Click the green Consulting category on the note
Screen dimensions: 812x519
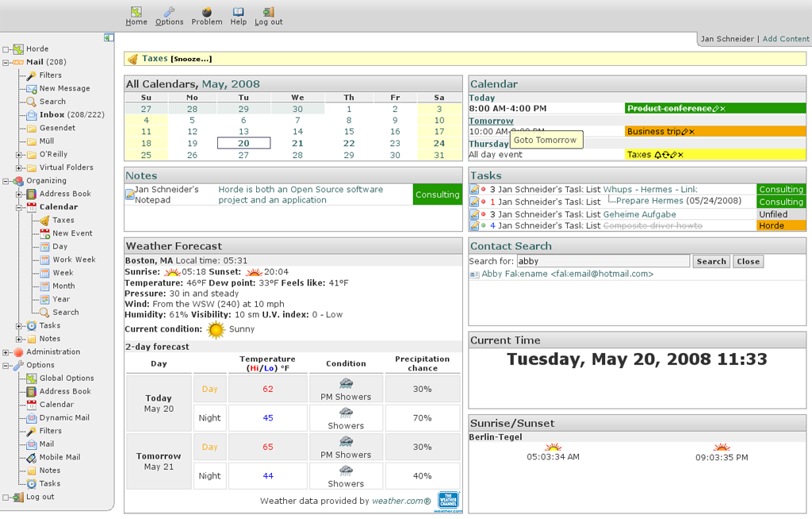pos(437,194)
